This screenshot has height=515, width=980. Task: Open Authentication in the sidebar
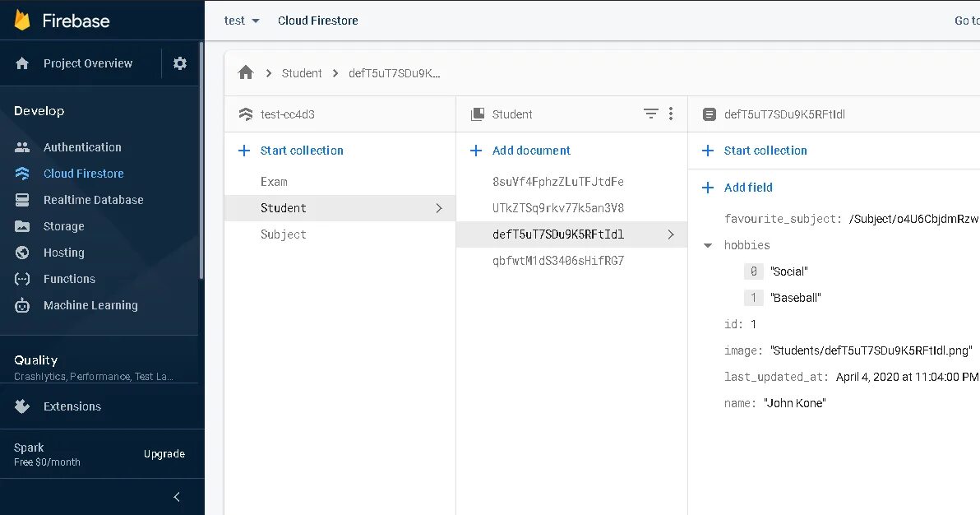pyautogui.click(x=81, y=147)
